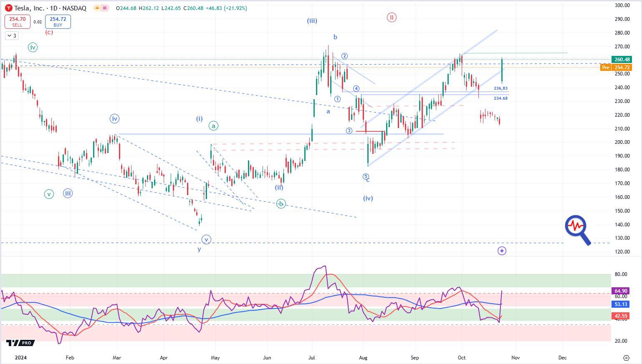642x364 pixels.
Task: Click the 0.02 spread value
Action: pos(38,22)
